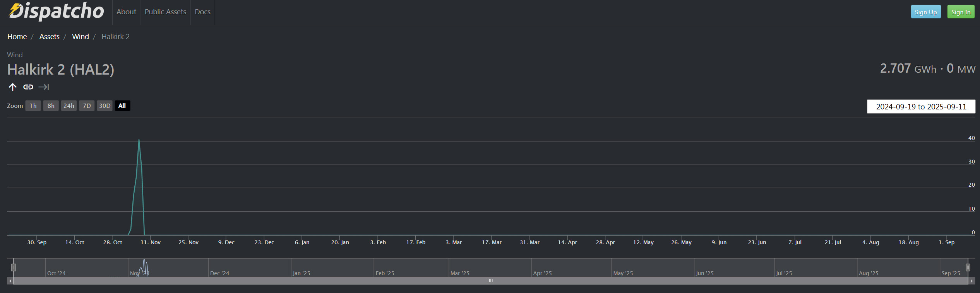Select the All zoom range
The width and height of the screenshot is (980, 293).
122,106
